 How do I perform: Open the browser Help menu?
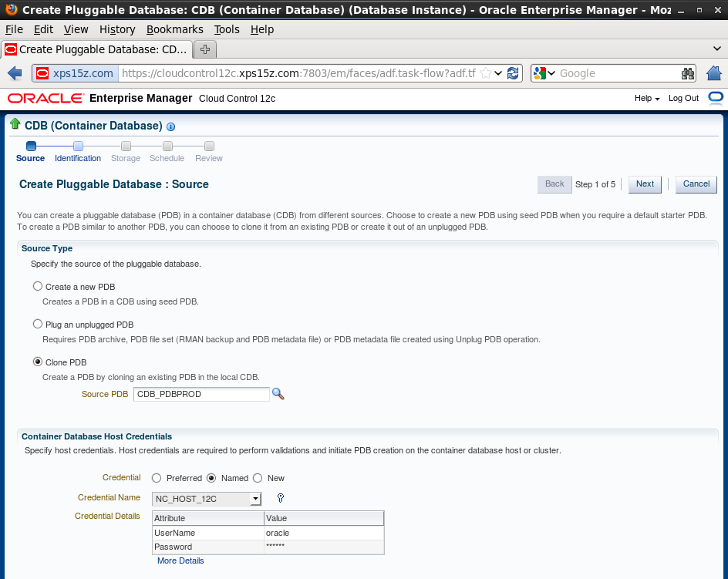click(262, 29)
